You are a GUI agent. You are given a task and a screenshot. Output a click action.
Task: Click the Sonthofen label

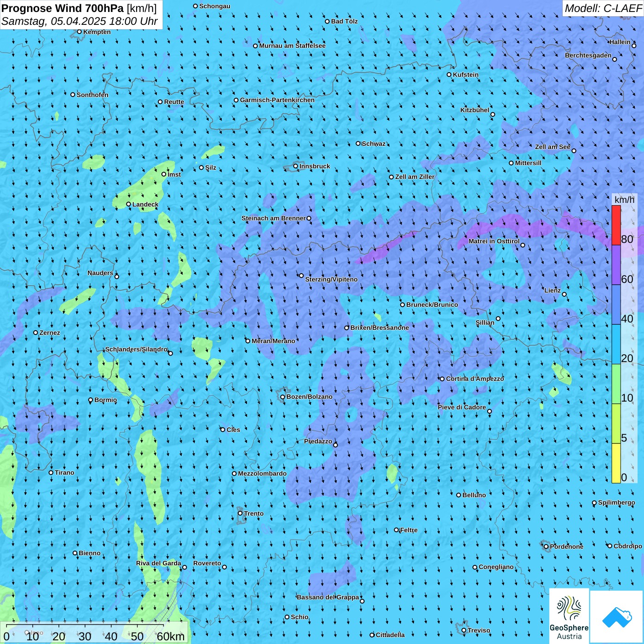(x=92, y=95)
